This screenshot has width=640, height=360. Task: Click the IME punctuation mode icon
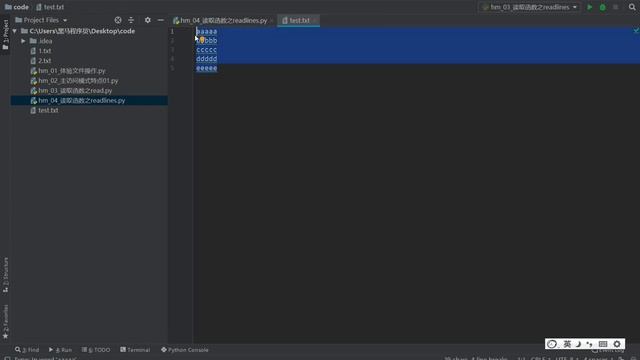tap(589, 344)
